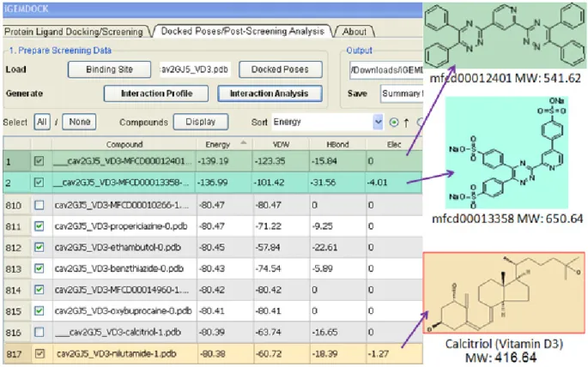Screen dimensions: 588x367
Task: Toggle row 811 propericiazine checkbox
Action: click(39, 226)
